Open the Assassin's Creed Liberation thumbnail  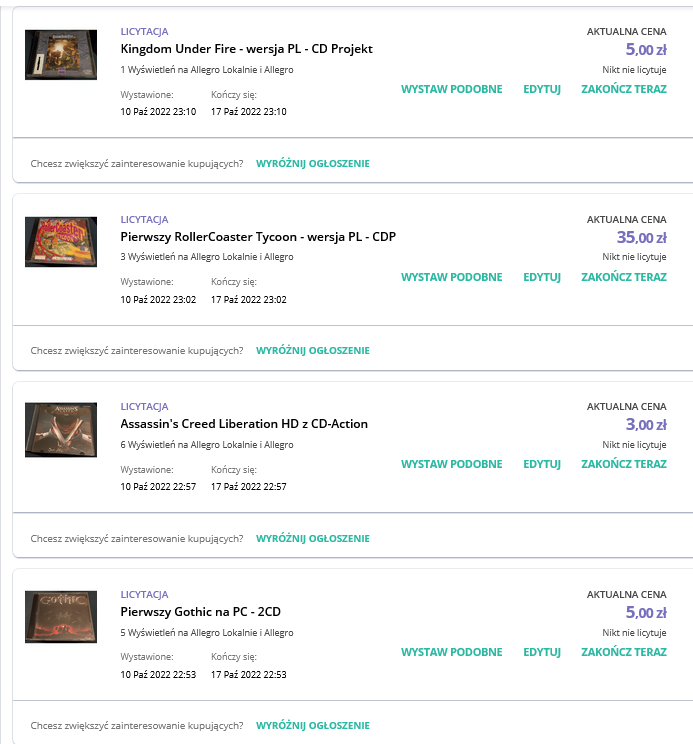click(x=61, y=430)
